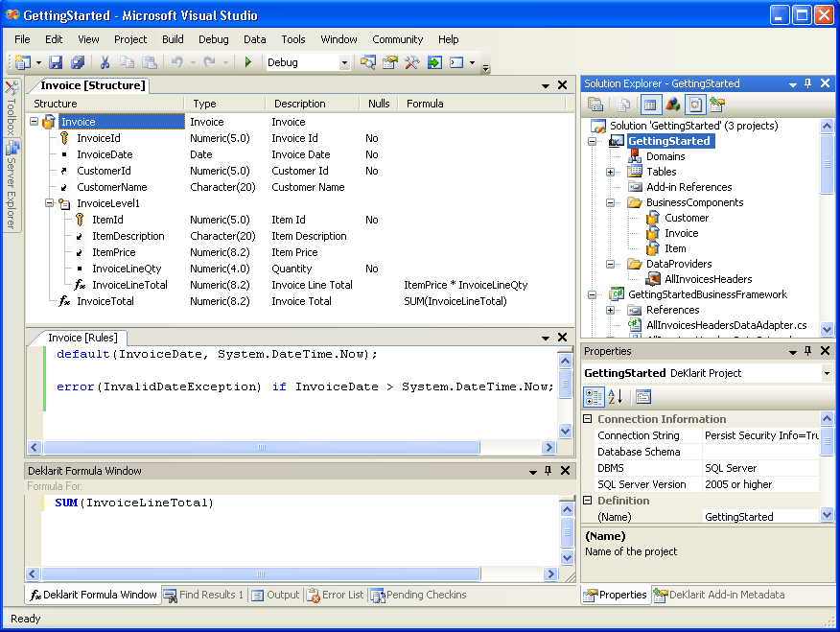This screenshot has width=840, height=632.
Task: Collapse the GettingStartedBusinessFramework project node
Action: click(592, 294)
